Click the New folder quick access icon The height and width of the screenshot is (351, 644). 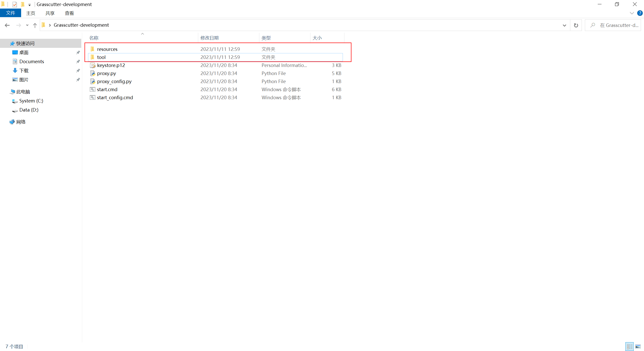coord(23,4)
